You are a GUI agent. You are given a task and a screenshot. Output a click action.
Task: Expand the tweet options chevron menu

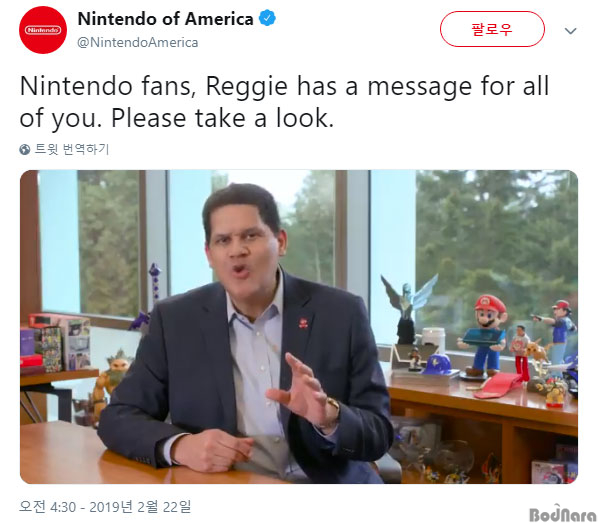[570, 31]
